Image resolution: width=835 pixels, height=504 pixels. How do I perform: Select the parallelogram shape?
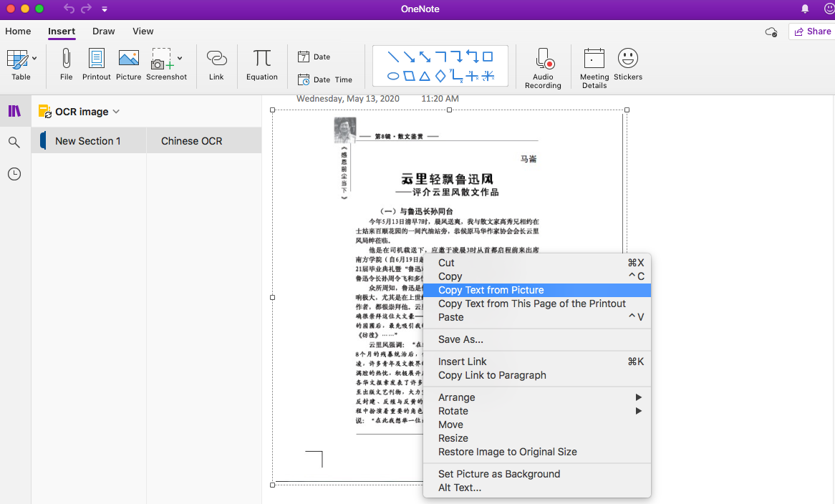point(409,76)
